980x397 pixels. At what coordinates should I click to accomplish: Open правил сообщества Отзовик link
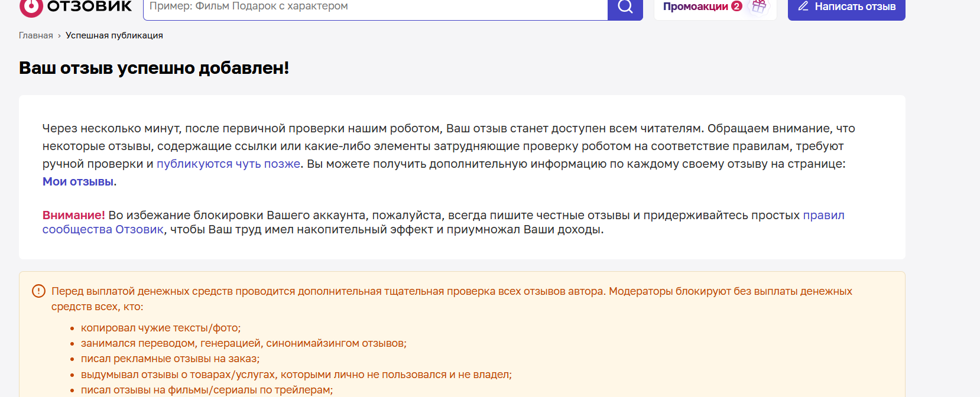coord(443,222)
